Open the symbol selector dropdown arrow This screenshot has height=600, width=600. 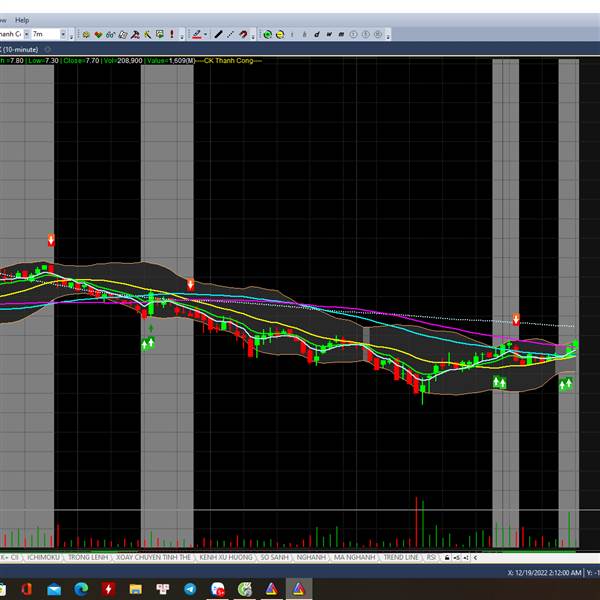coord(26,34)
